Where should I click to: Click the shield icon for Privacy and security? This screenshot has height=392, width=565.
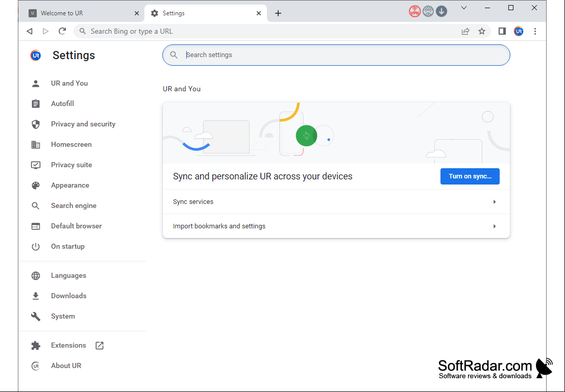point(36,124)
